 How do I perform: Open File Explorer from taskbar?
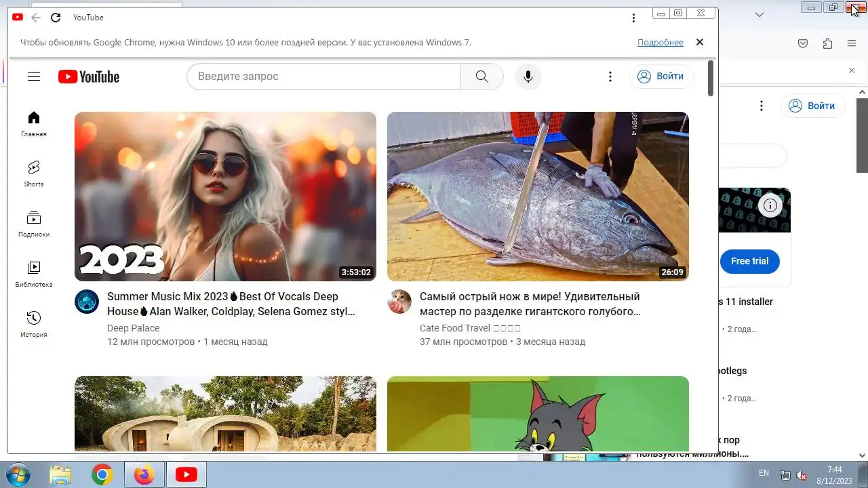[60, 475]
